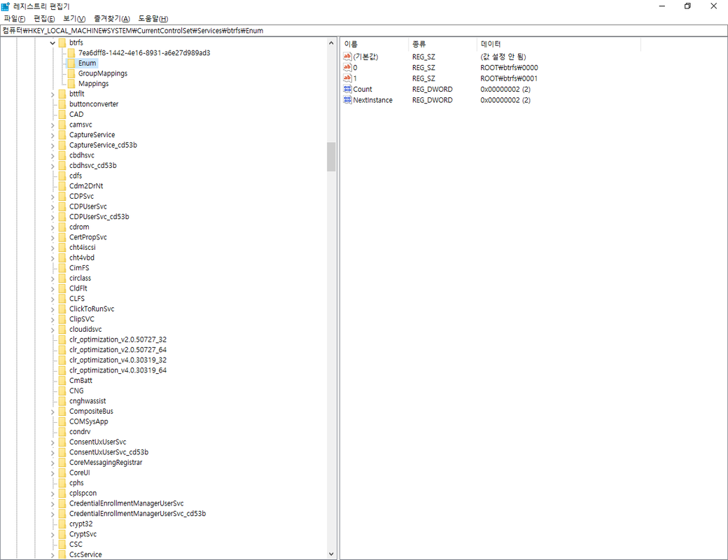Collapse the btrfs tree node
Viewport: 728px width, 560px height.
pyautogui.click(x=52, y=43)
